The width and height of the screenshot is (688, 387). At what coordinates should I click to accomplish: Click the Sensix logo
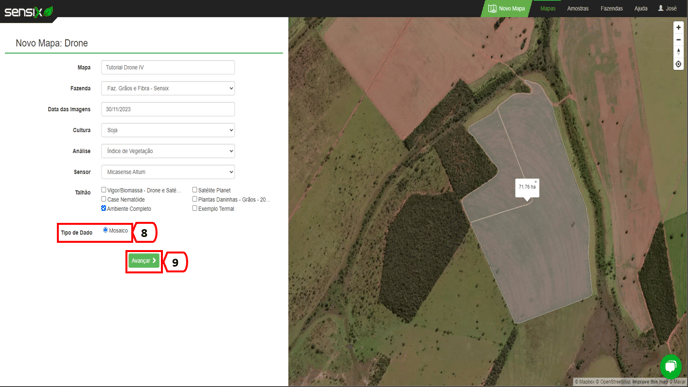[29, 11]
